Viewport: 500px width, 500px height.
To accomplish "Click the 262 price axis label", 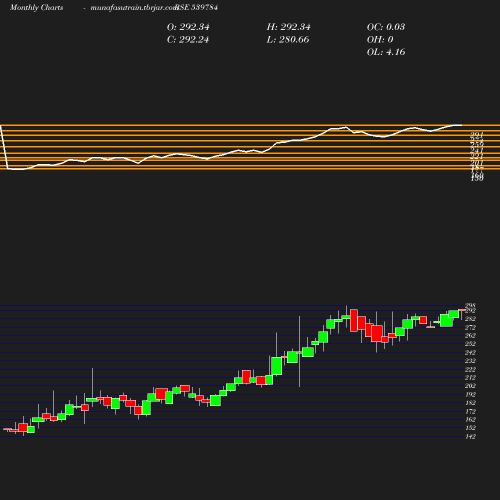I will coord(470,336).
